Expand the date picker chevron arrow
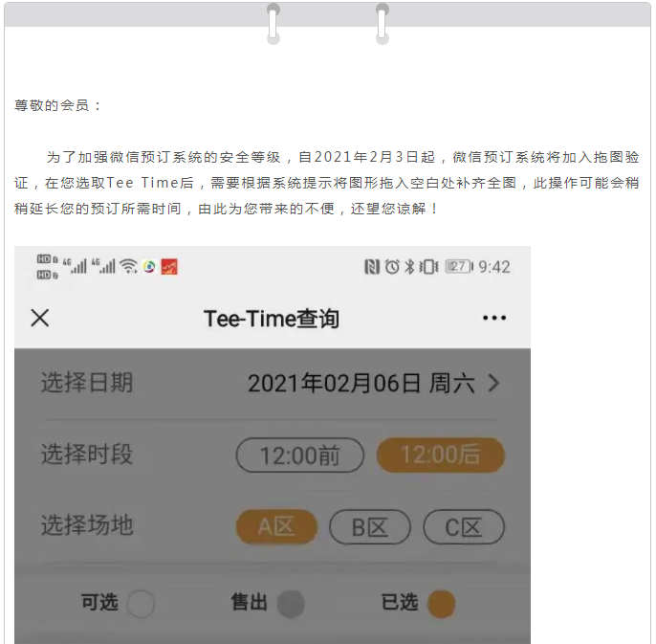The height and width of the screenshot is (644, 656). coord(494,383)
